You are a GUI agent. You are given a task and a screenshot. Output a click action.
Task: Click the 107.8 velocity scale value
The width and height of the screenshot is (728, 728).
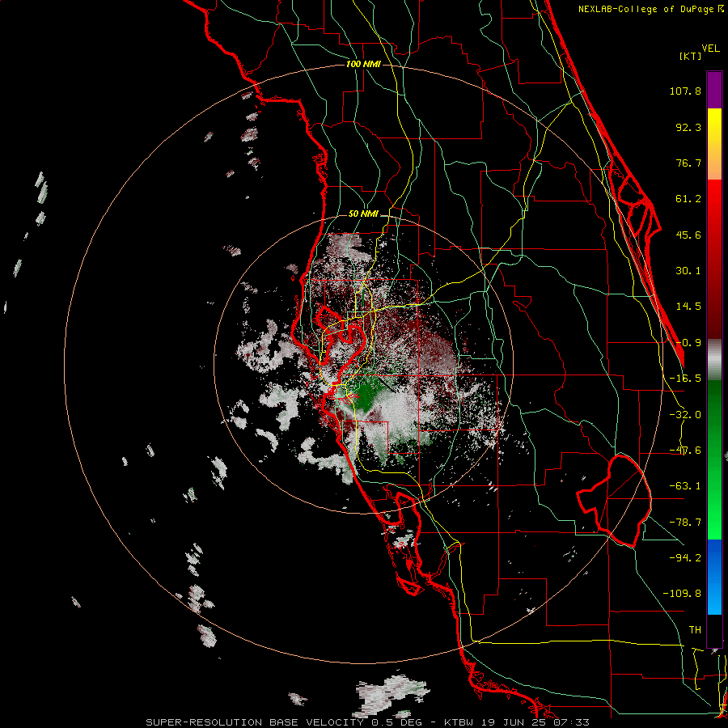point(685,91)
